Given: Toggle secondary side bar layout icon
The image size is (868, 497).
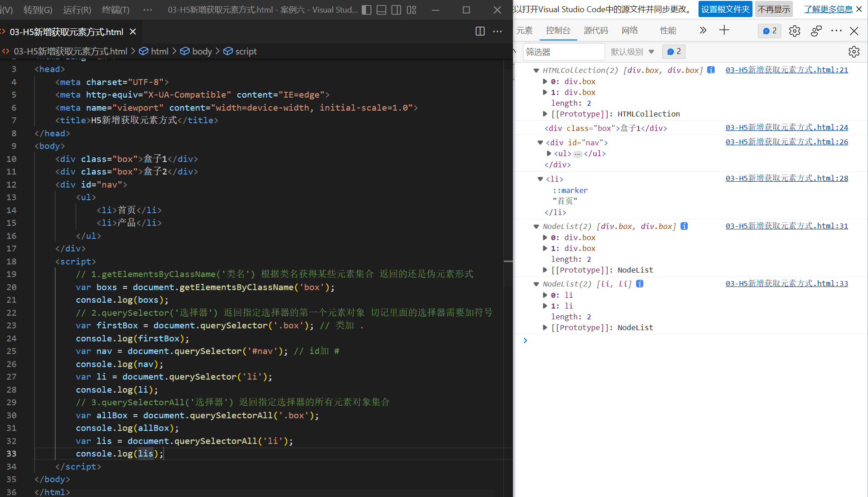Looking at the screenshot, I should [396, 10].
